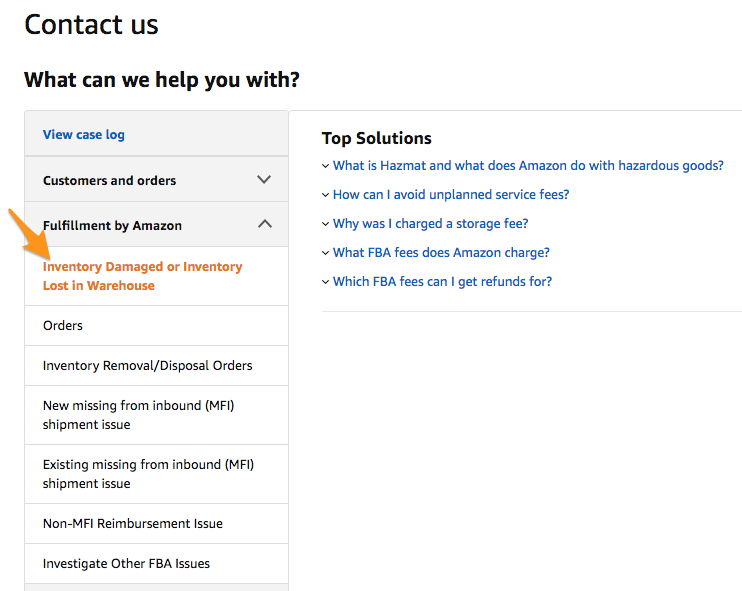Select the Orders menu item

(x=63, y=326)
